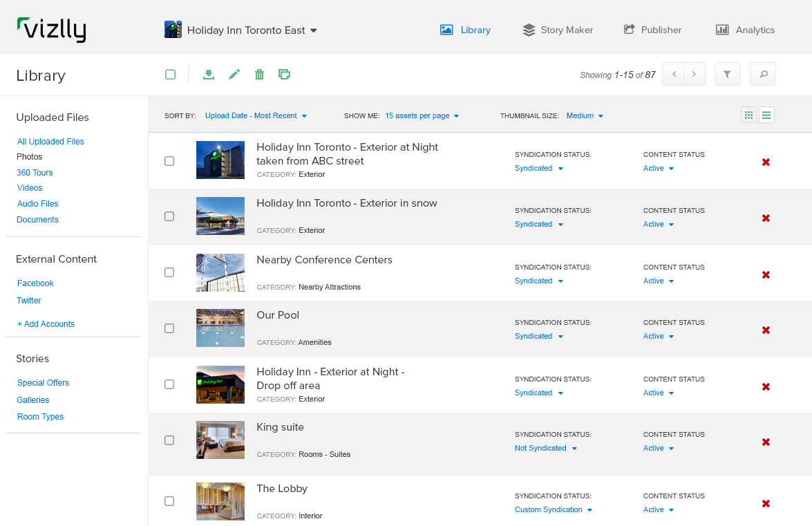Open the Publisher tab
Screen dimensions: 812x526
pyautogui.click(x=652, y=30)
